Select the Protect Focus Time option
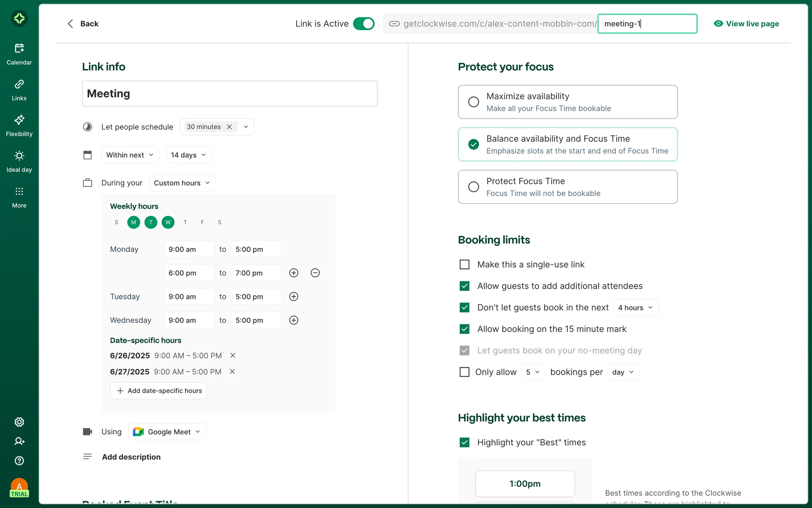This screenshot has height=508, width=812. [474, 187]
